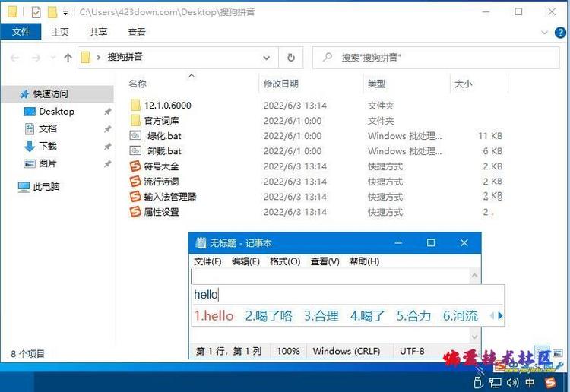Open the address bar history dropdown
The height and width of the screenshot is (392, 570).
tap(267, 58)
